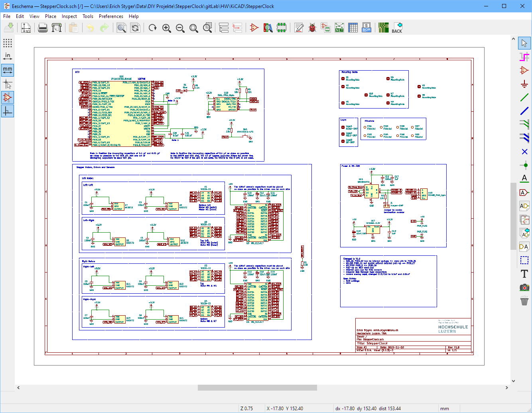Activate the Delete item trash tool
The width and height of the screenshot is (532, 413).
coord(524,301)
